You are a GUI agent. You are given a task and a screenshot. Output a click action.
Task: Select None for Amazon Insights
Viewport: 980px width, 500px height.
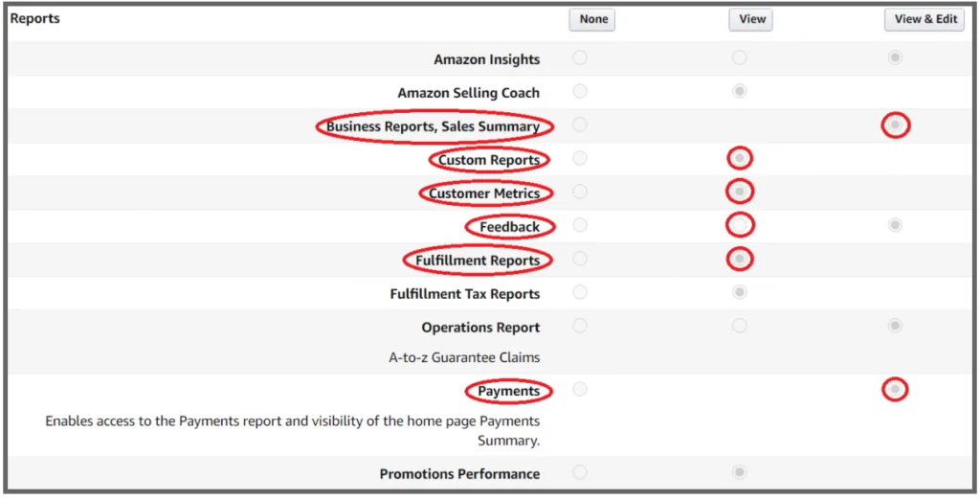click(x=580, y=57)
